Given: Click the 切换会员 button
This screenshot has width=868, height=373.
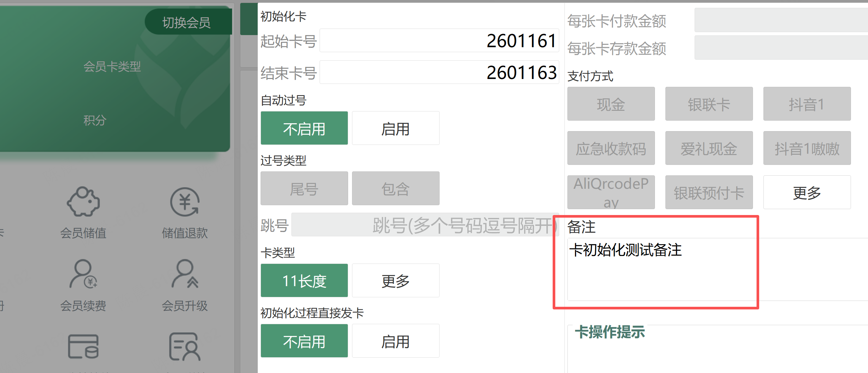Looking at the screenshot, I should [x=187, y=22].
